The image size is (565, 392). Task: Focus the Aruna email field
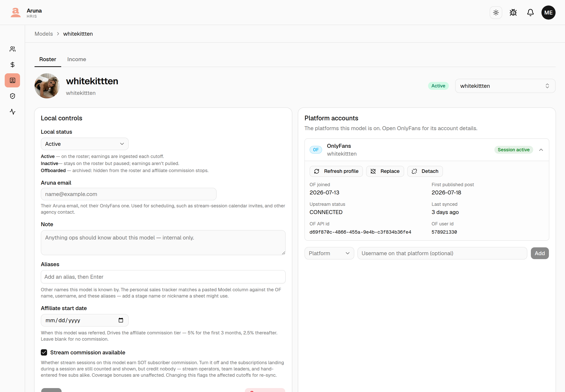128,194
